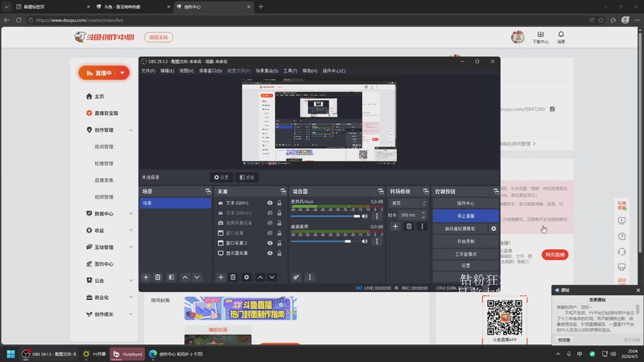
Task: Copy room link icon next to douyu.com URL
Action: click(552, 109)
